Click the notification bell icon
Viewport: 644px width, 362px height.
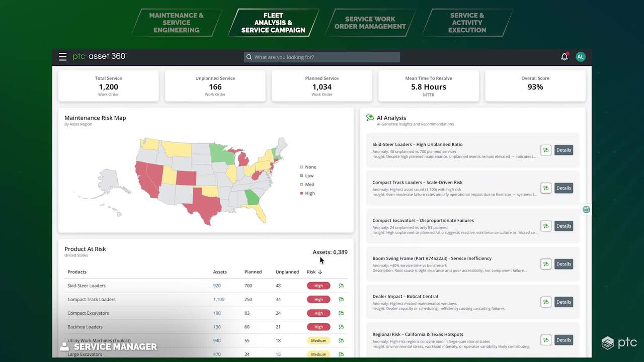coord(564,57)
